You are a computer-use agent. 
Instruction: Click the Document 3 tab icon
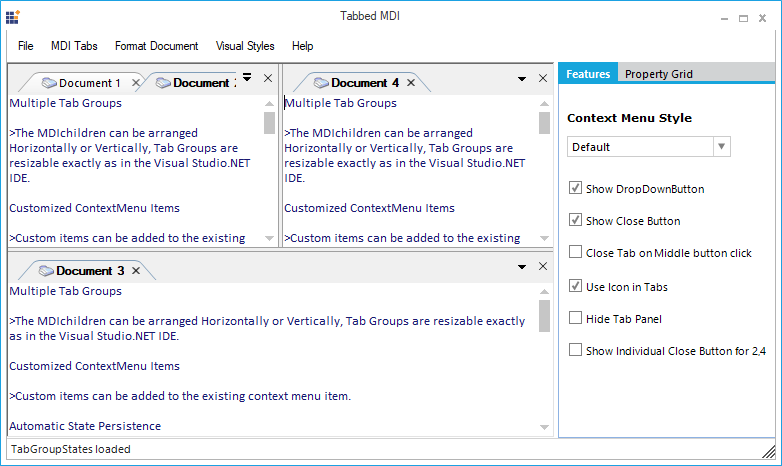click(x=46, y=271)
